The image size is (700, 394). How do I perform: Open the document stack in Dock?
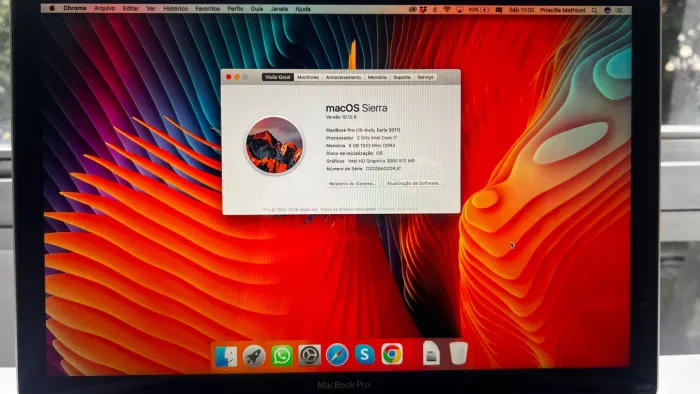tap(431, 353)
